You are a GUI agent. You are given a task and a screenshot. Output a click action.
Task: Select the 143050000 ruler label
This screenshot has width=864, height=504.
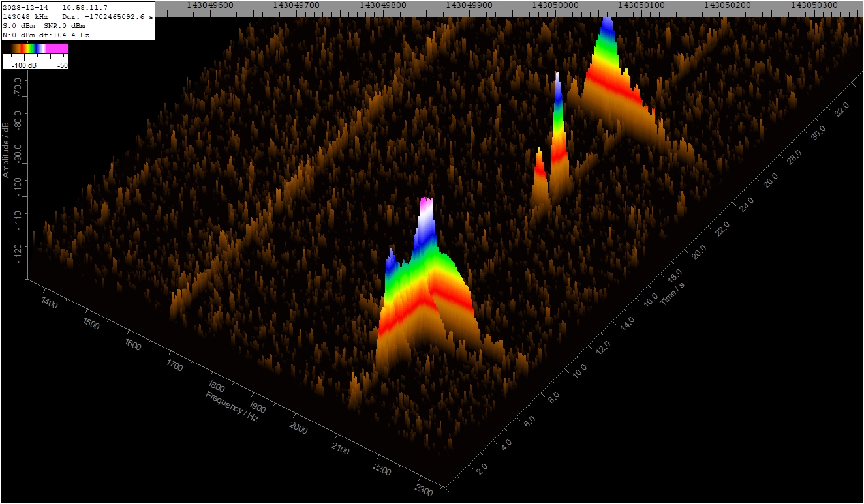click(x=555, y=5)
